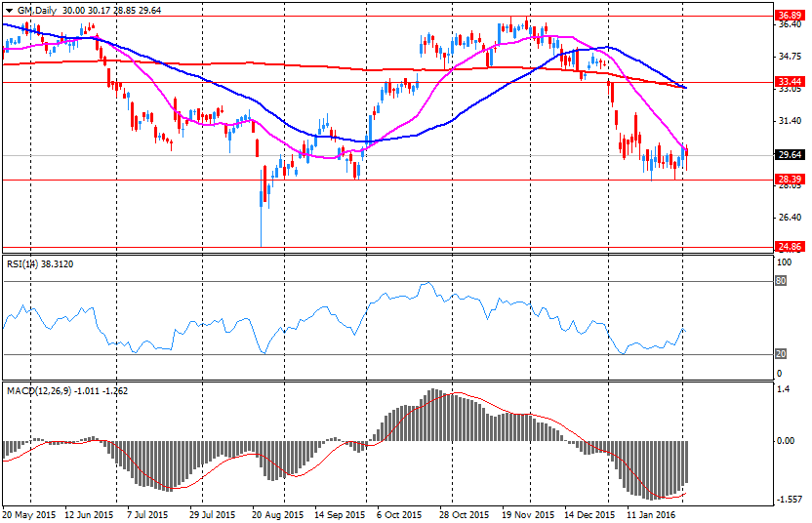Click the RSI 20 level marker
Screen dimensions: 812x523
(x=781, y=353)
